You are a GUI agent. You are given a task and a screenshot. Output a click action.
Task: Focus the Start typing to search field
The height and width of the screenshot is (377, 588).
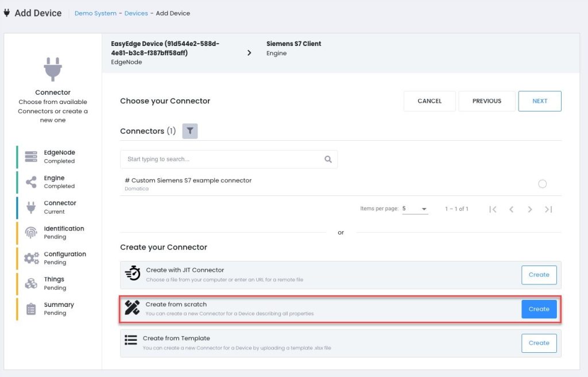coord(229,159)
